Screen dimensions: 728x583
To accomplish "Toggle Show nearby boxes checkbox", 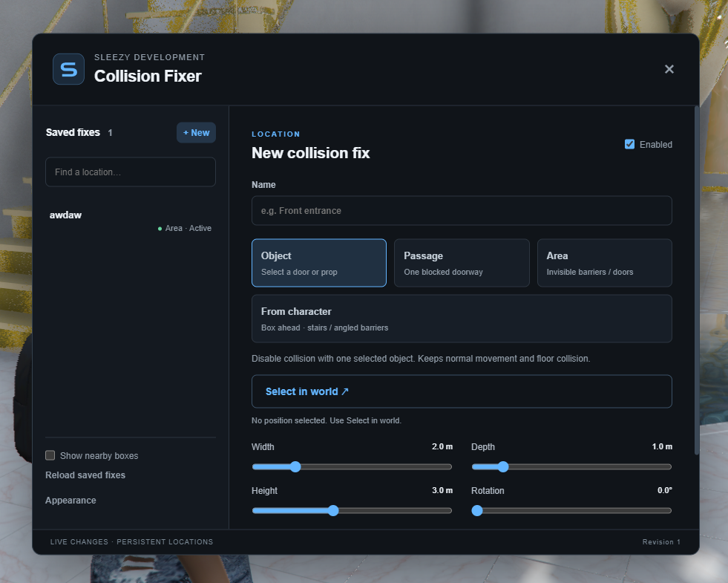I will pos(50,455).
